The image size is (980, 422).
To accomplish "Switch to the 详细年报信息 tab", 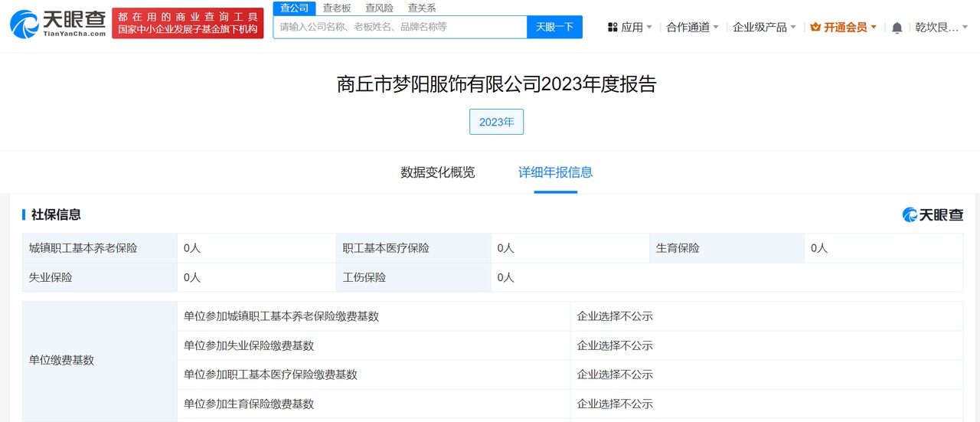I will [556, 172].
